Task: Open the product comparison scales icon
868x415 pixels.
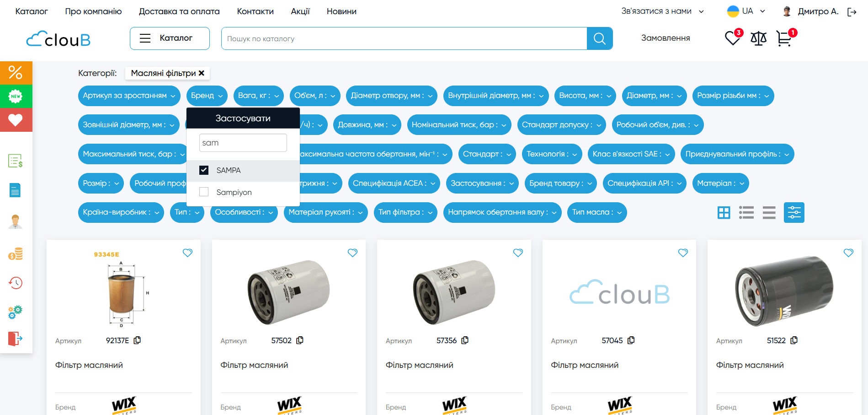Action: [x=758, y=38]
